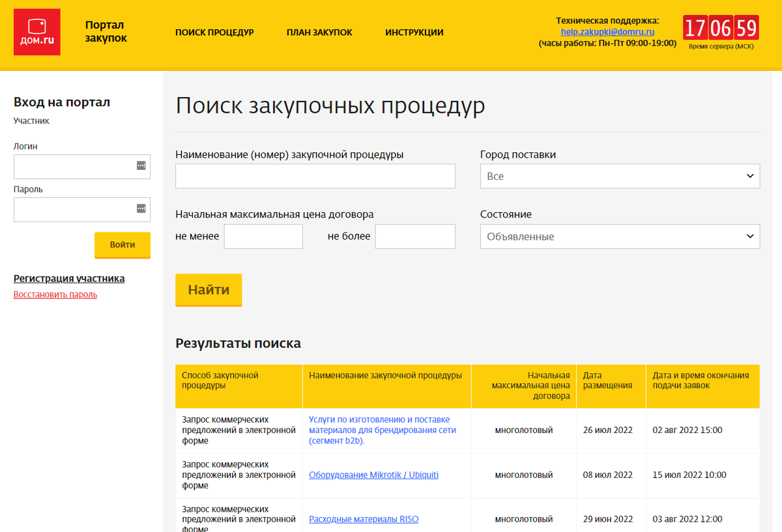The image size is (782, 532).
Task: Click Начальная максимальная цена договора column header
Action: 524,386
